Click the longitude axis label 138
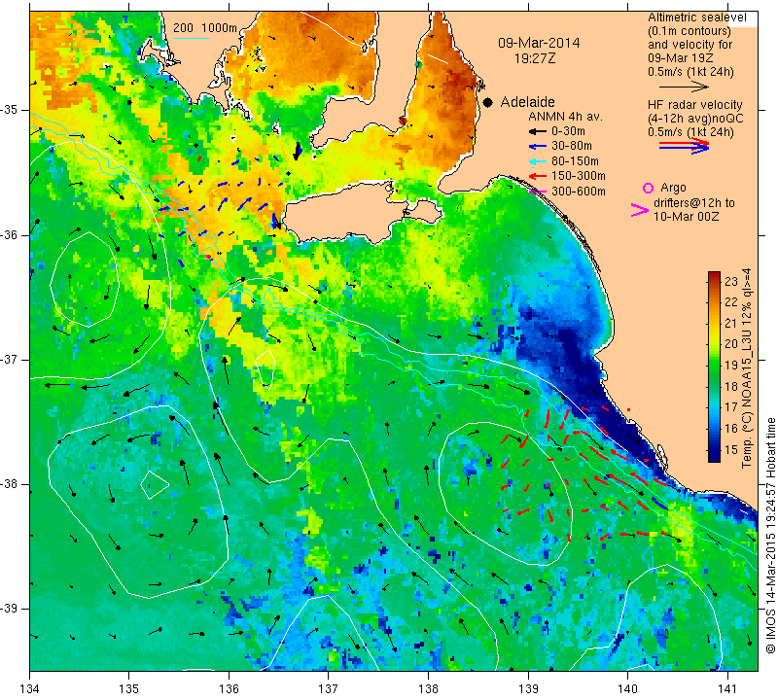 [428, 689]
